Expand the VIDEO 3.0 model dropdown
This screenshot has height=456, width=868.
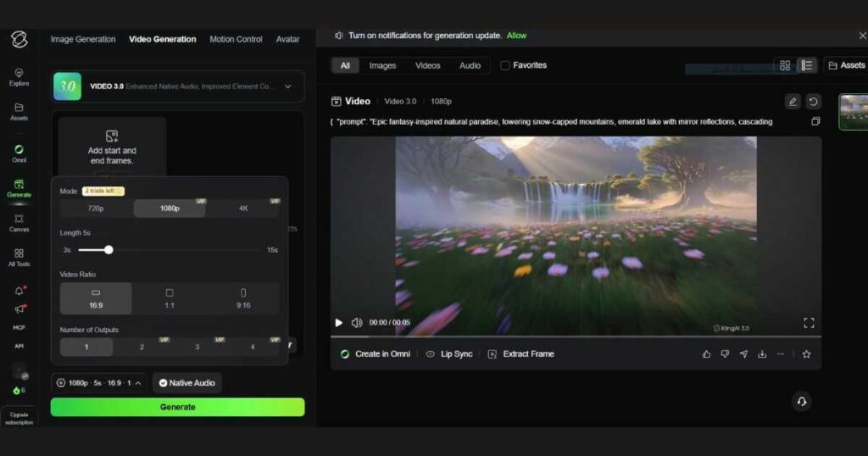click(288, 86)
